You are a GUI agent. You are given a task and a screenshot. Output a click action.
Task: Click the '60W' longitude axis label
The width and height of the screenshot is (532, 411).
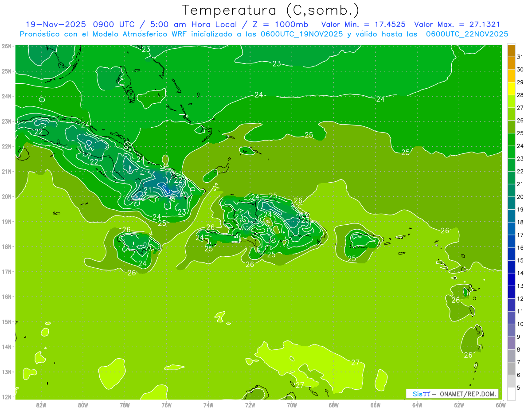(501, 405)
